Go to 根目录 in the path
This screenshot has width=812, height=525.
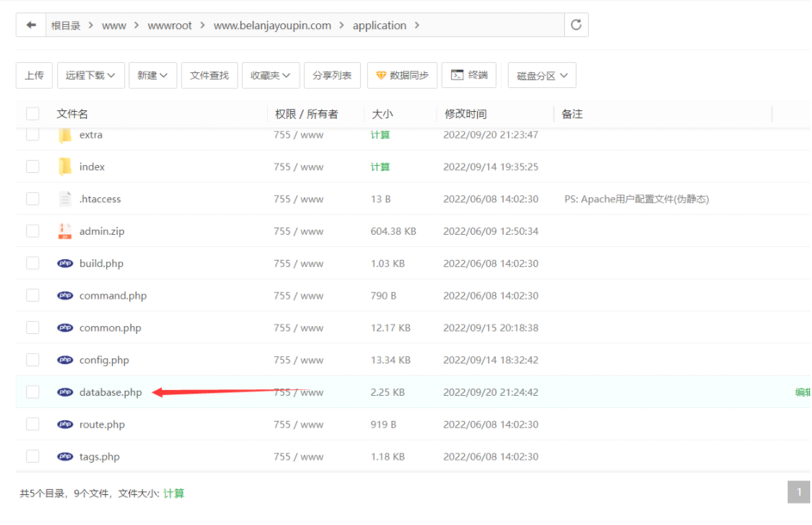65,25
